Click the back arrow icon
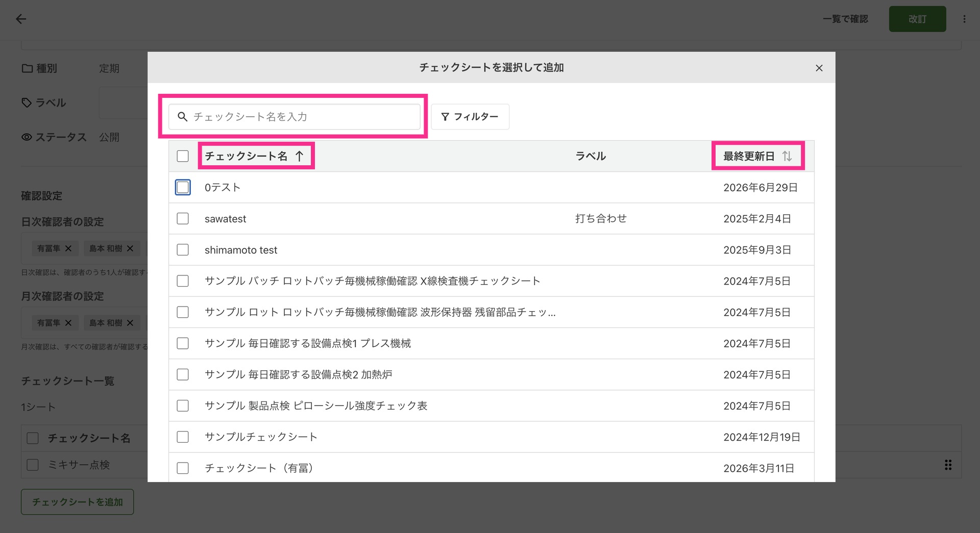The width and height of the screenshot is (980, 533). 21,19
